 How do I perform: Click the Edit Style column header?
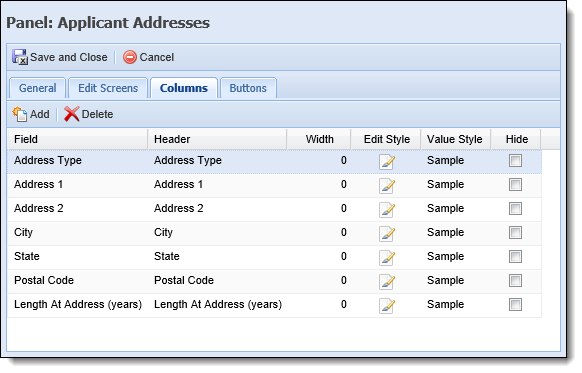click(386, 139)
